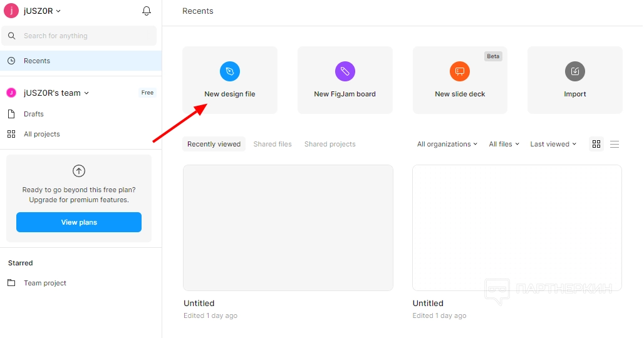Click the New design file label

(230, 94)
